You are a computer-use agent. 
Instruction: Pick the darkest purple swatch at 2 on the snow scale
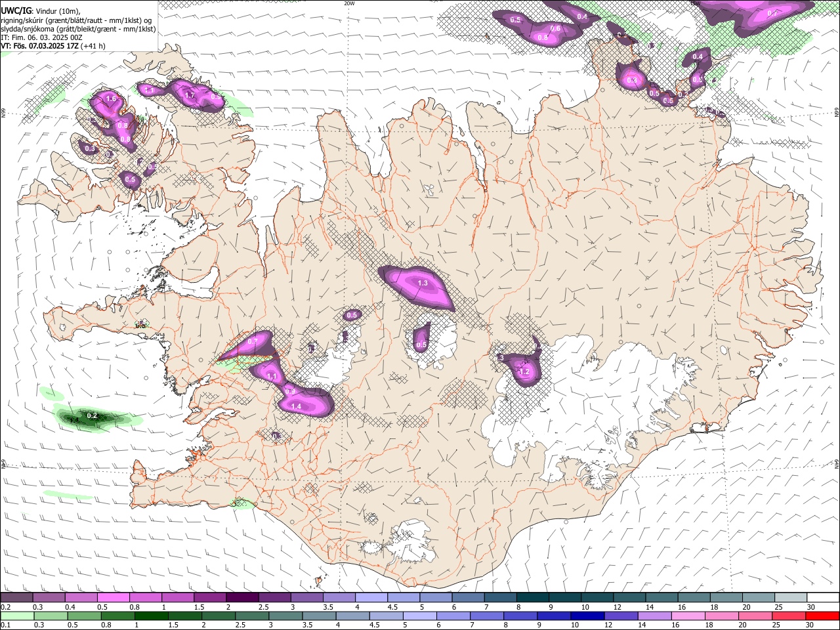point(241,597)
